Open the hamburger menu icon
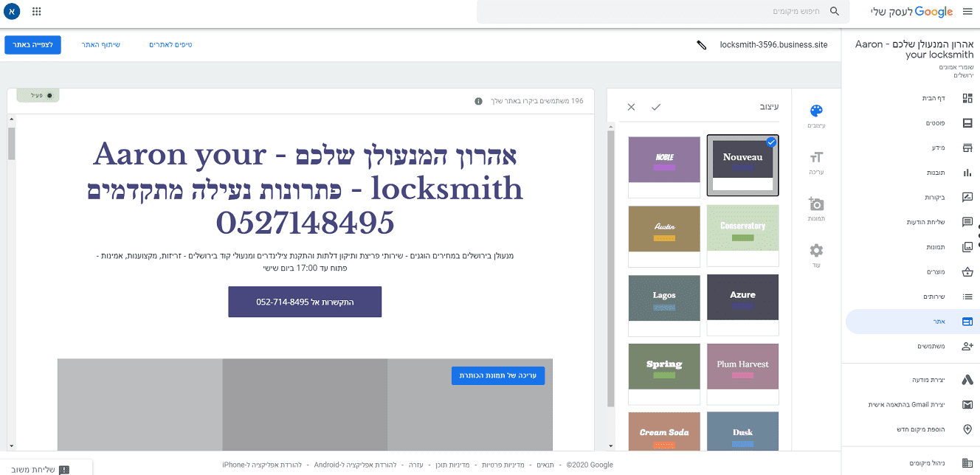 click(968, 11)
